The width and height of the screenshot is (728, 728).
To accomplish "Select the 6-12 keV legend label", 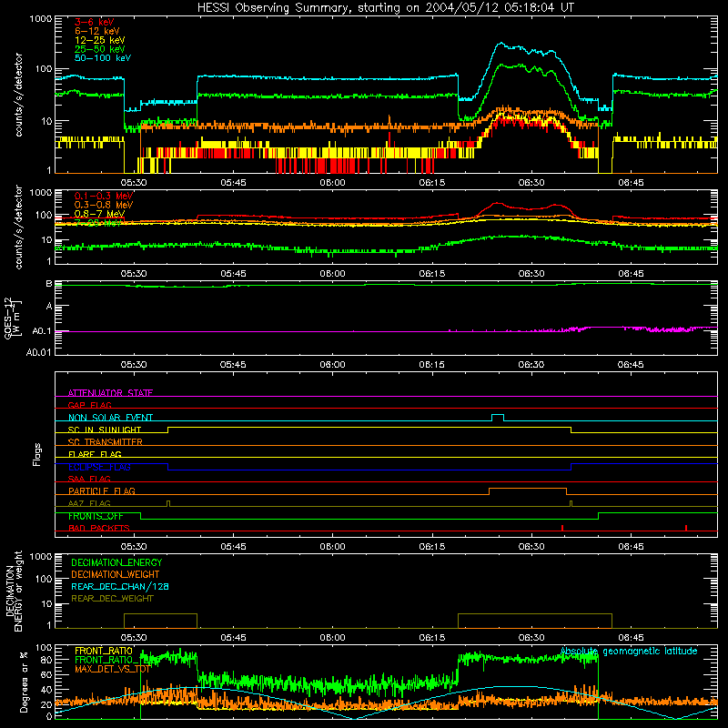I will pyautogui.click(x=97, y=31).
